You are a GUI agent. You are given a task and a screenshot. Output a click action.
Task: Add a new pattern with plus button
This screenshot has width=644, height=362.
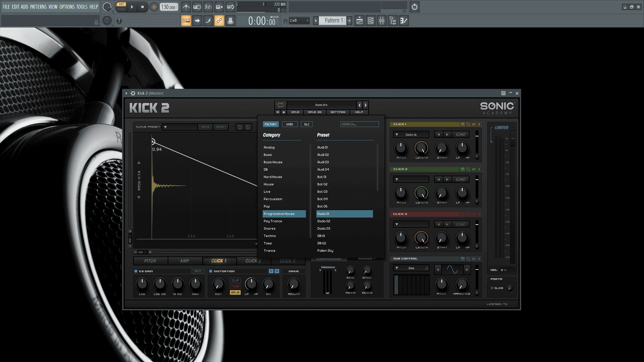pyautogui.click(x=349, y=21)
